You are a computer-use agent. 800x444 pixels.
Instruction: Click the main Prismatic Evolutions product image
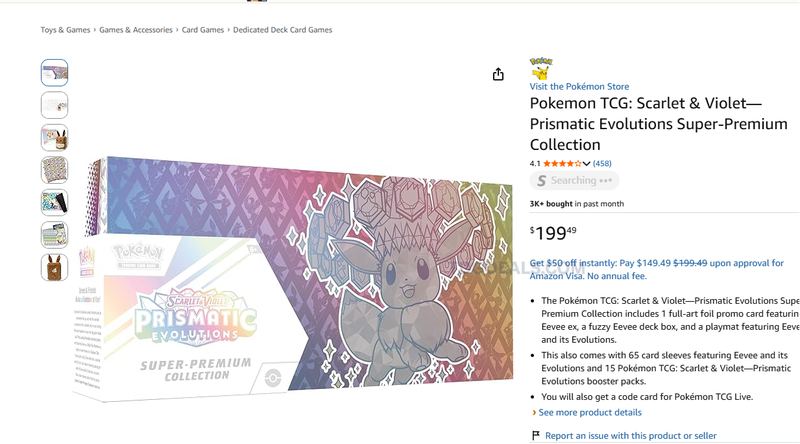click(x=293, y=278)
